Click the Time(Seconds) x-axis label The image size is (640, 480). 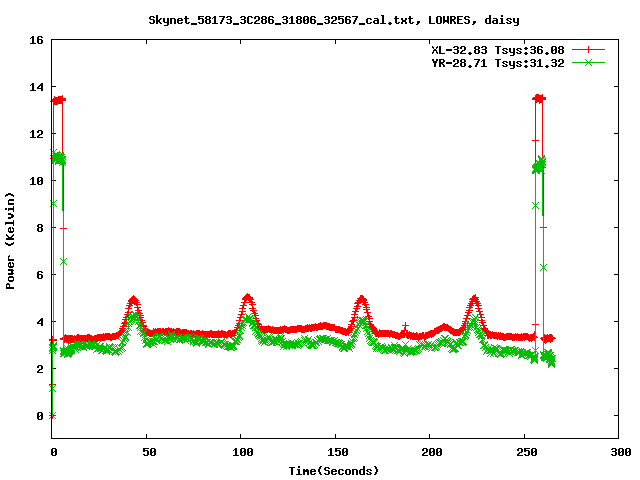pos(333,471)
